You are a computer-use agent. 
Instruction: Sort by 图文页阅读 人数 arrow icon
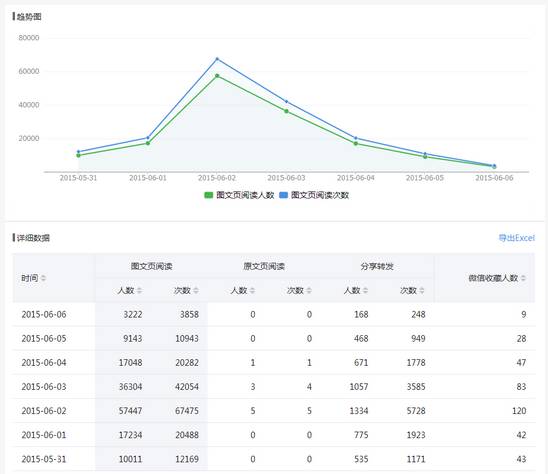(139, 290)
